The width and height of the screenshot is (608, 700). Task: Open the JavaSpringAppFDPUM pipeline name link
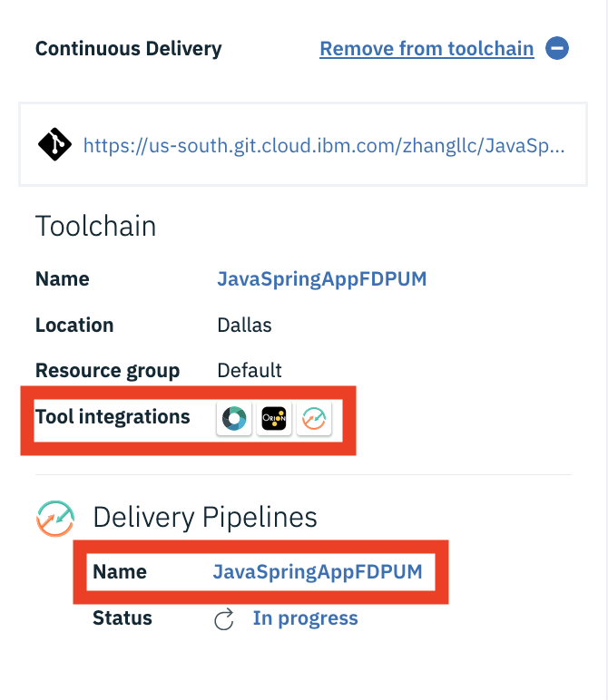[318, 572]
